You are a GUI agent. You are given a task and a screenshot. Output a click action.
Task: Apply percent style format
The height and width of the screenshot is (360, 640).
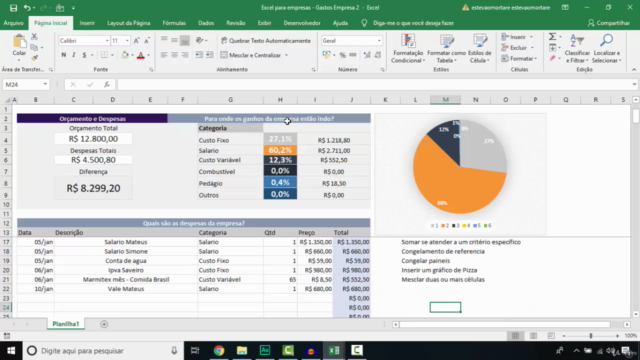[x=343, y=55]
